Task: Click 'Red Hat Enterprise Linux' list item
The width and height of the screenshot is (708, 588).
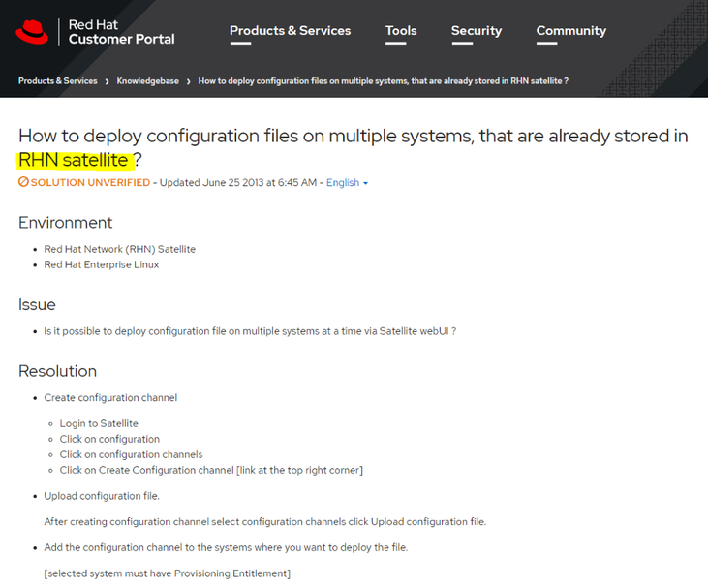Action: click(x=101, y=264)
